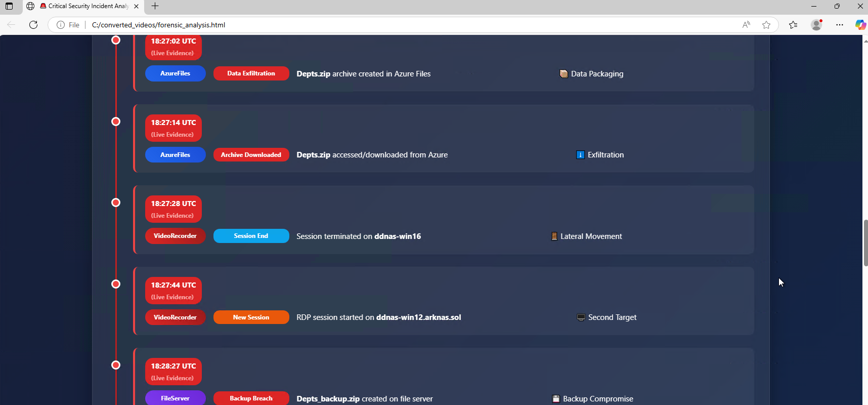Click the 18:27:28 UTC timestamp badge
The height and width of the screenshot is (405, 868).
click(x=173, y=209)
